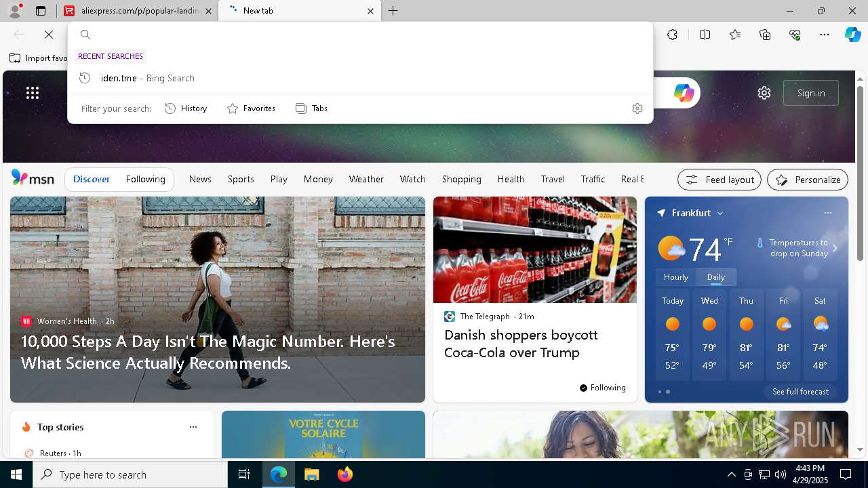
Task: Go to next weather alert arrow
Action: click(835, 248)
